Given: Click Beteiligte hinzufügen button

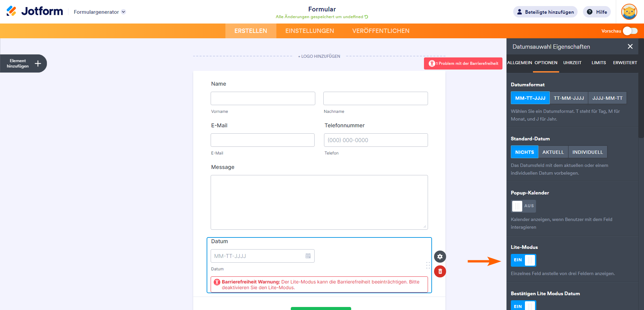Looking at the screenshot, I should click(x=545, y=12).
